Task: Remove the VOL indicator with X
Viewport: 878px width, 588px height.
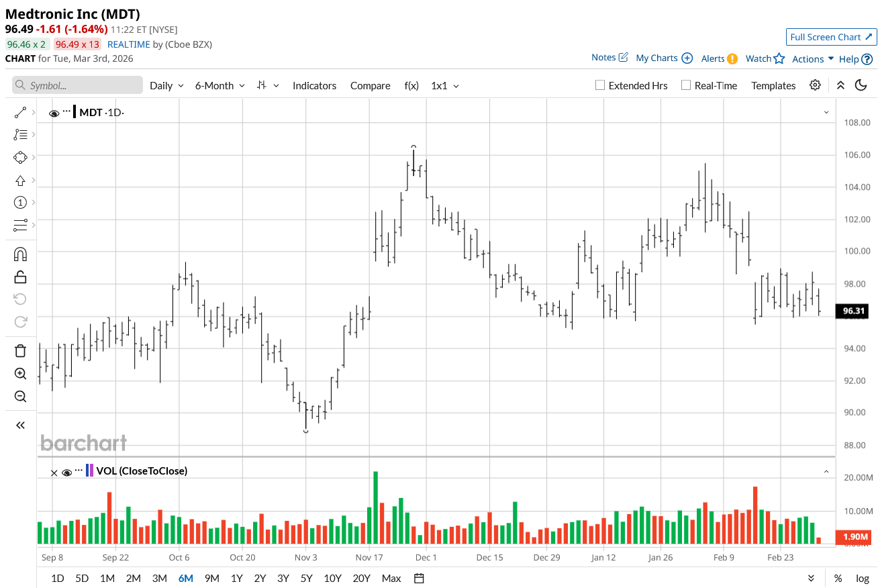Action: tap(54, 473)
